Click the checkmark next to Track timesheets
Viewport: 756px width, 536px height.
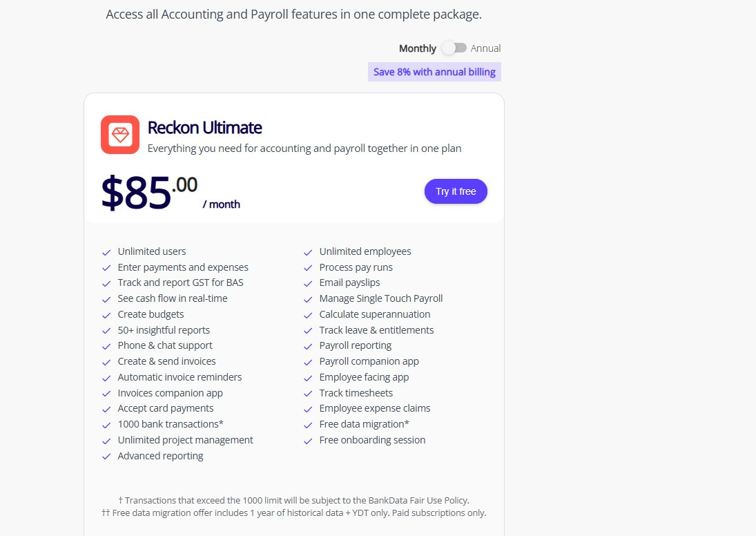tap(308, 392)
